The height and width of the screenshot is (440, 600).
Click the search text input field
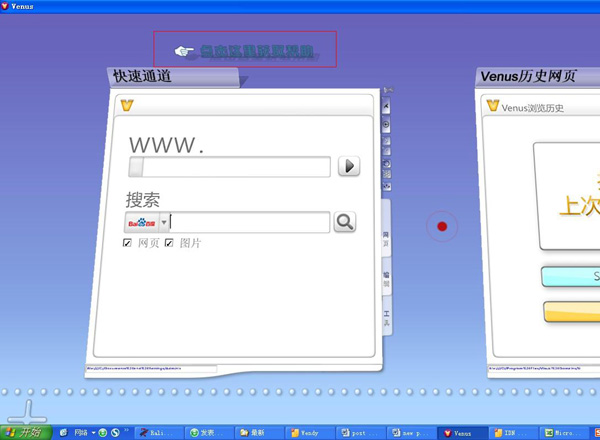point(250,222)
